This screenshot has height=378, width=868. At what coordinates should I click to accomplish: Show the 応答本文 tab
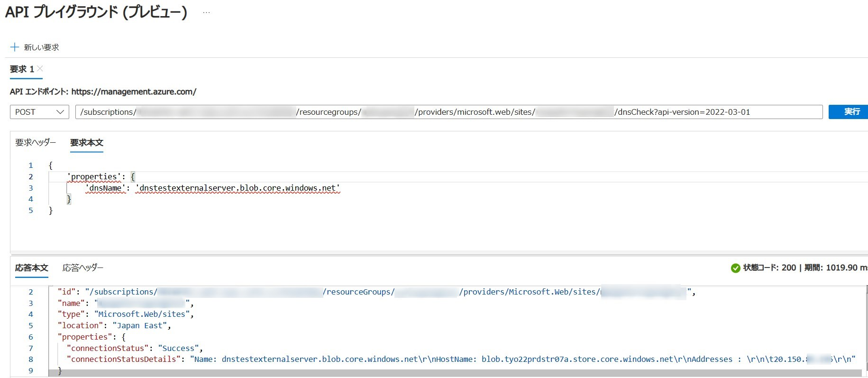pyautogui.click(x=31, y=268)
